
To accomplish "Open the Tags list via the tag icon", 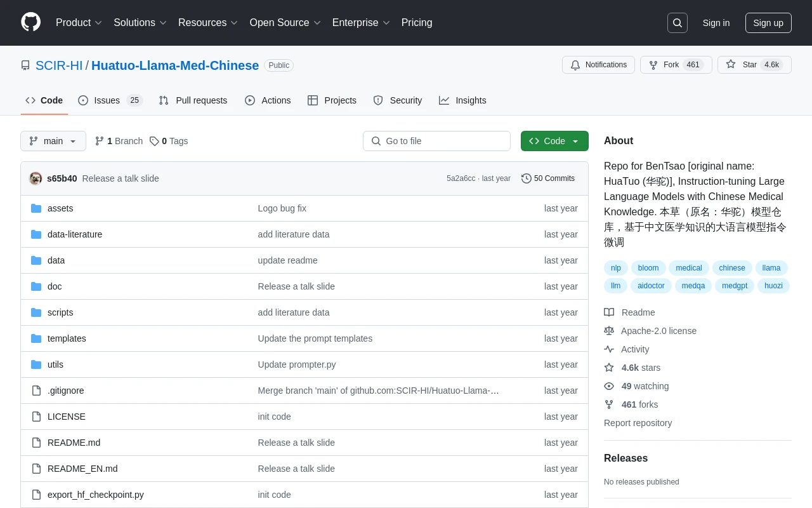I will 154,141.
